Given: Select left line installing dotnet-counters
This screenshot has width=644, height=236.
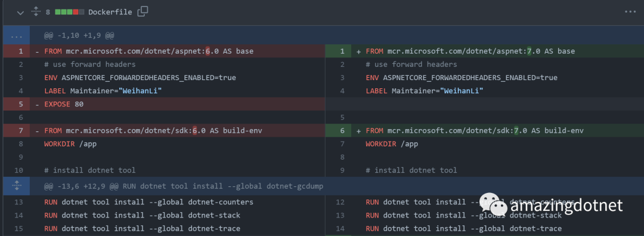Looking at the screenshot, I should 148,202.
